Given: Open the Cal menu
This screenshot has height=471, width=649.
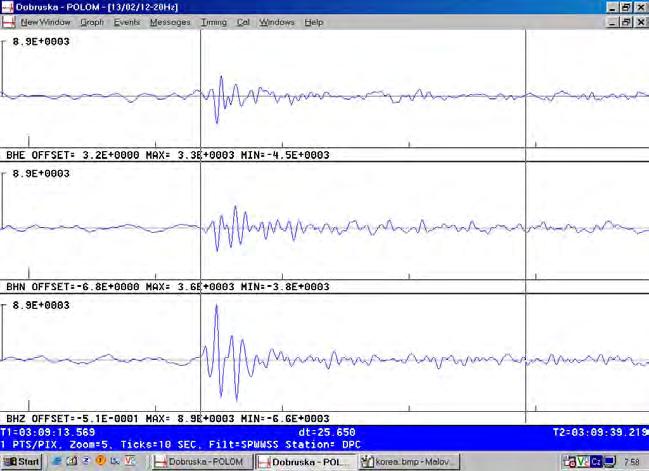Looking at the screenshot, I should tap(243, 22).
